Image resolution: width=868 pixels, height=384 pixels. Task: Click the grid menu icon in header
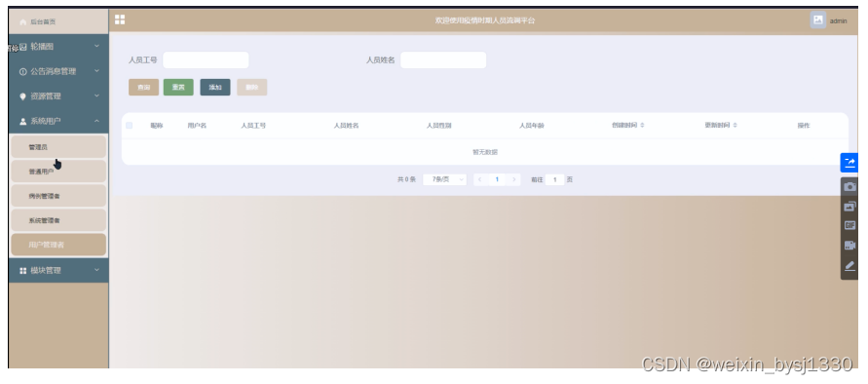[x=120, y=19]
